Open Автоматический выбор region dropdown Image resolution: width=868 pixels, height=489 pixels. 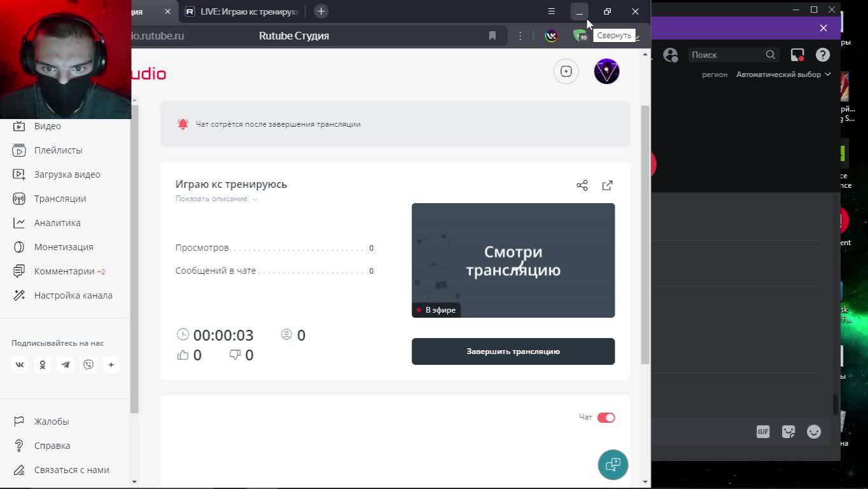[783, 74]
